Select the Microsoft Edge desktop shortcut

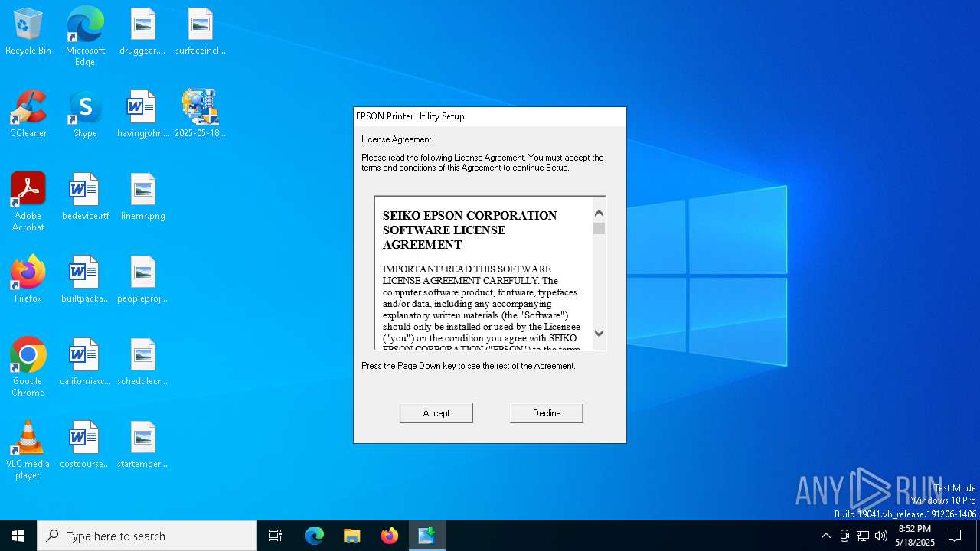coord(85,37)
